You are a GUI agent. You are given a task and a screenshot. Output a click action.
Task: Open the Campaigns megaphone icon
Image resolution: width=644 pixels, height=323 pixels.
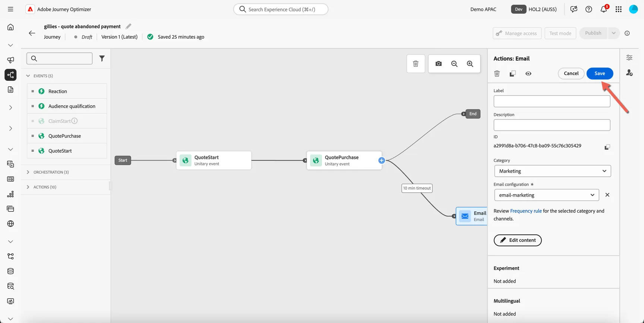(x=10, y=60)
